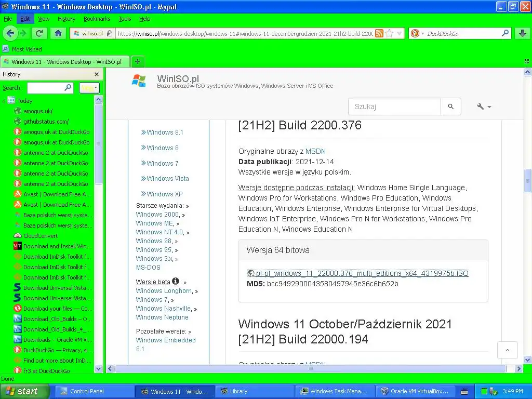Switch to Control Panel taskbar item
Viewport: 532px width, 399px height.
tap(94, 391)
